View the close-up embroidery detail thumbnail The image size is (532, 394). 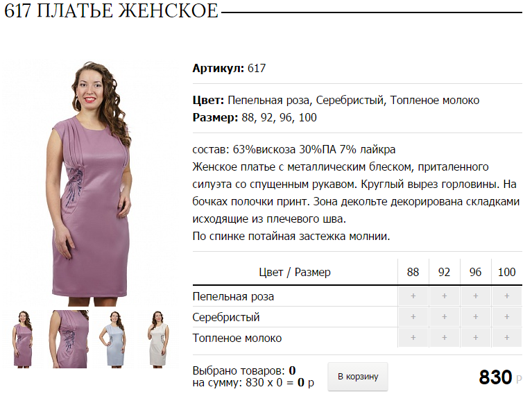point(69,339)
